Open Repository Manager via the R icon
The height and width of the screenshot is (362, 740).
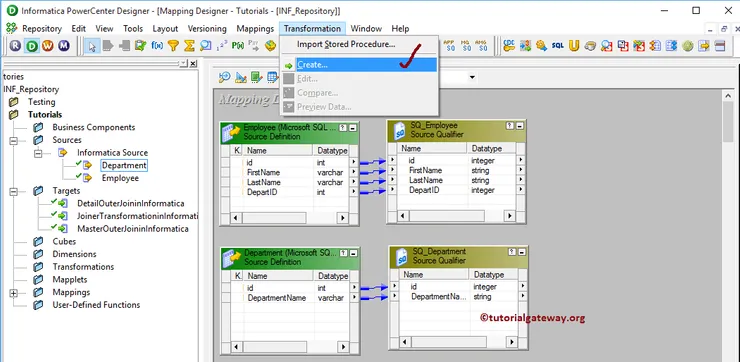(15, 46)
